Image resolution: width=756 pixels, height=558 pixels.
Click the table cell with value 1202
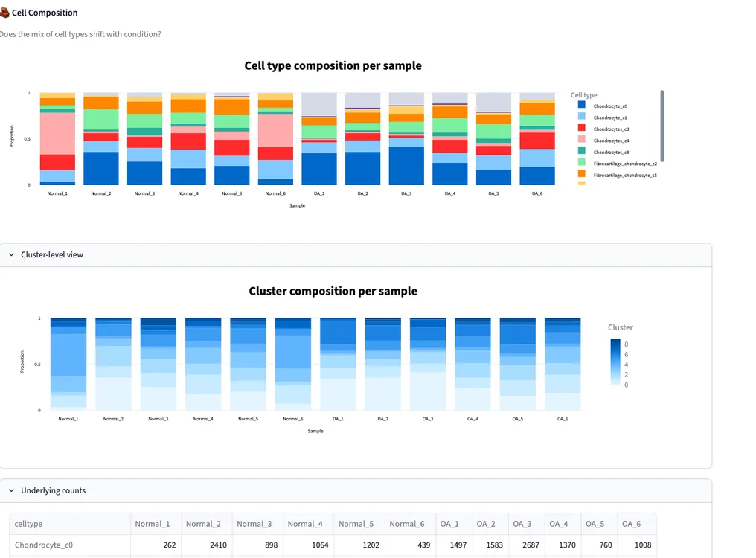tap(359, 545)
